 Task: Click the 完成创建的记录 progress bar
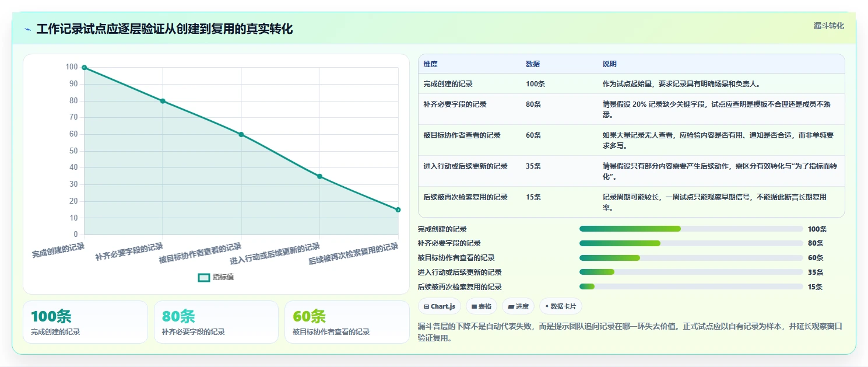pyautogui.click(x=691, y=229)
